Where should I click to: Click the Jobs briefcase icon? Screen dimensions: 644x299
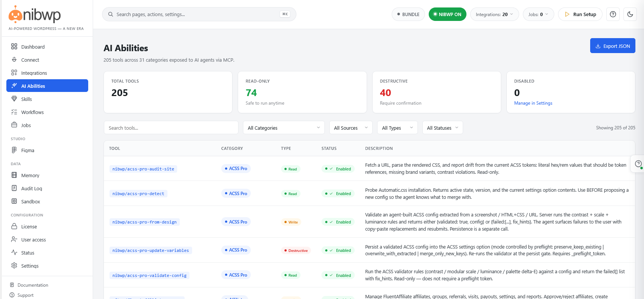[x=14, y=125]
